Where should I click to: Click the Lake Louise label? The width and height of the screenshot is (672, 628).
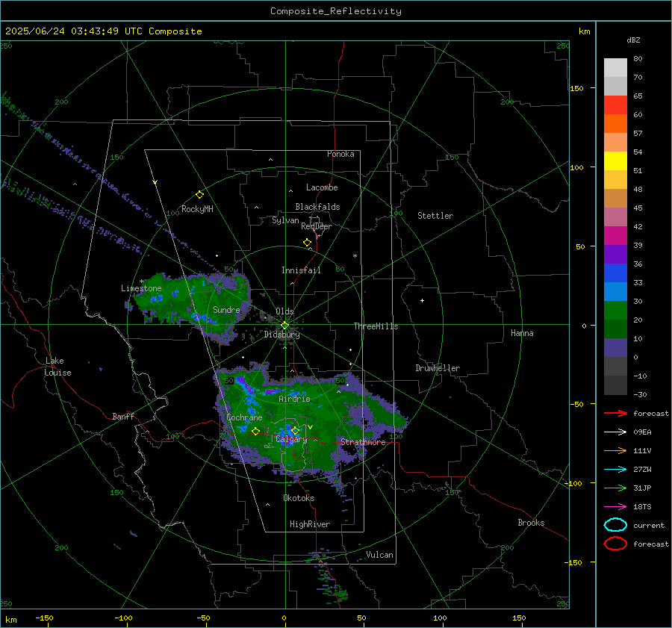[57, 367]
